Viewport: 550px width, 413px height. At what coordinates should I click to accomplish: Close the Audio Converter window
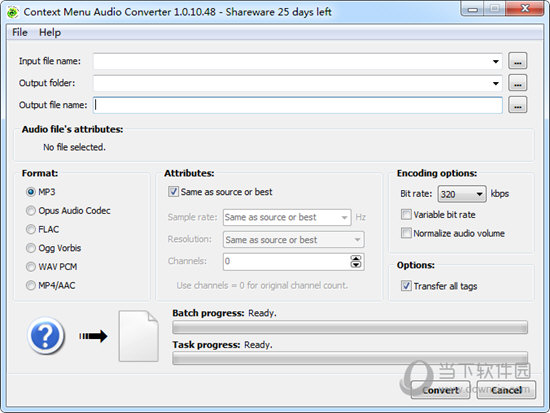[525, 9]
